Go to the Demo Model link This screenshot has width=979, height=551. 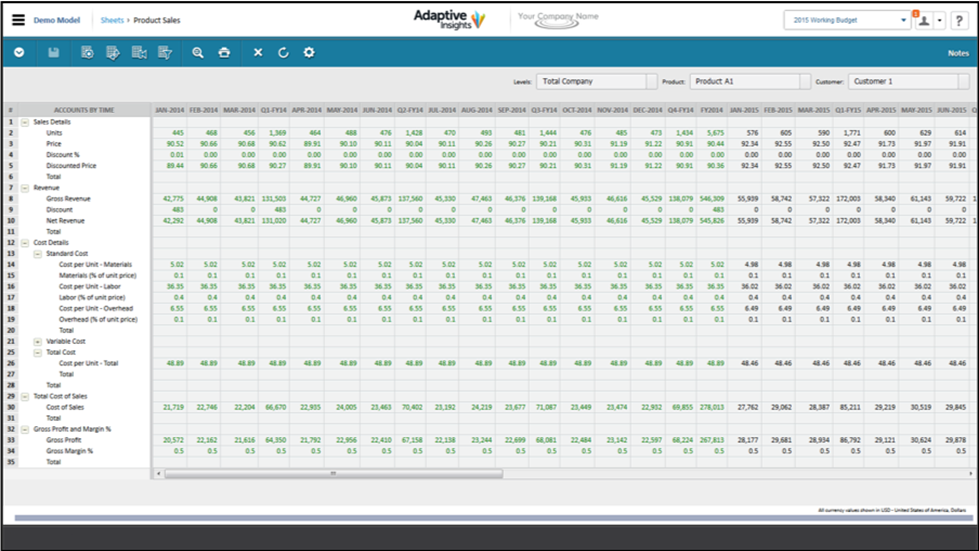coord(57,20)
